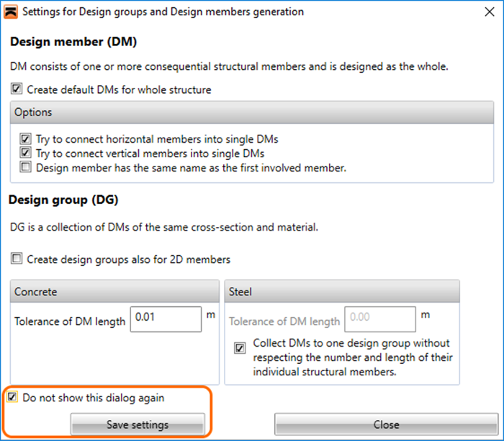Click the Design group (DG) heading
This screenshot has height=441, width=504.
coord(63,200)
